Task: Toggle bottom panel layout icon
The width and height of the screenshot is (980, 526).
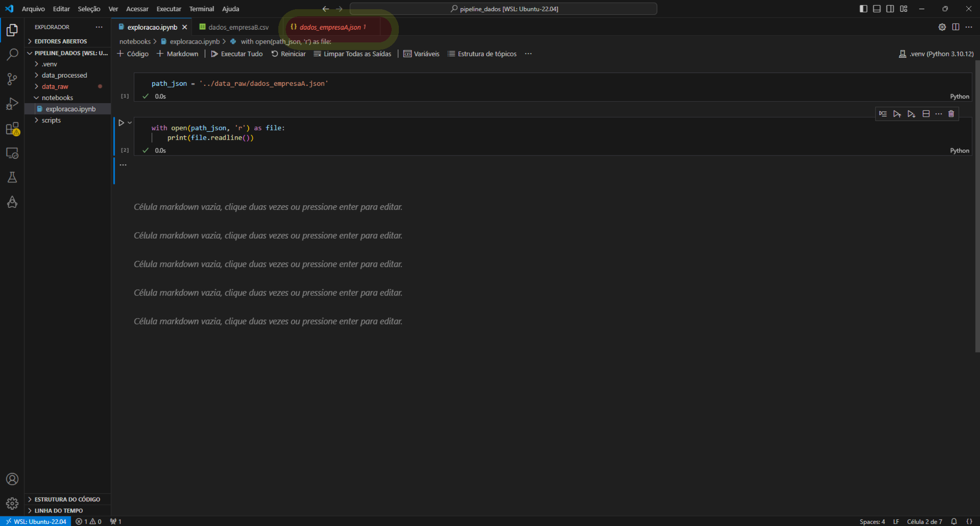Action: tap(877, 9)
